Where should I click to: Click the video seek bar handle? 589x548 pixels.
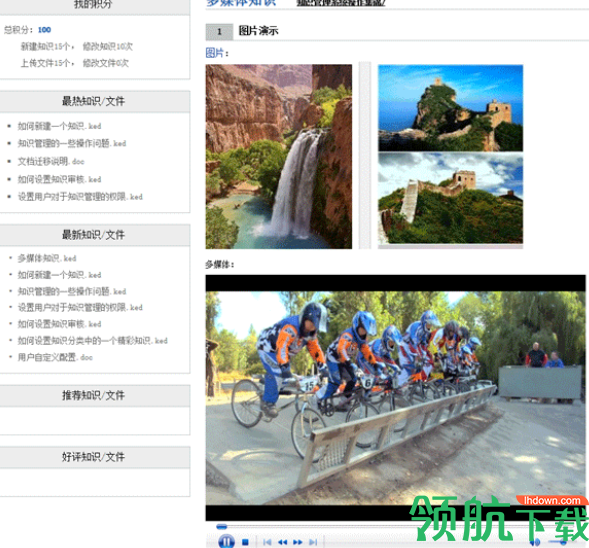222,527
